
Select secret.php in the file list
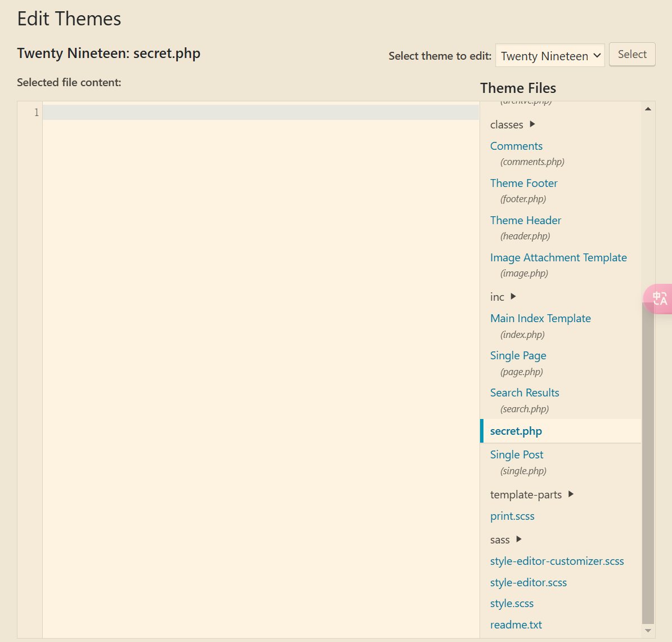point(516,431)
